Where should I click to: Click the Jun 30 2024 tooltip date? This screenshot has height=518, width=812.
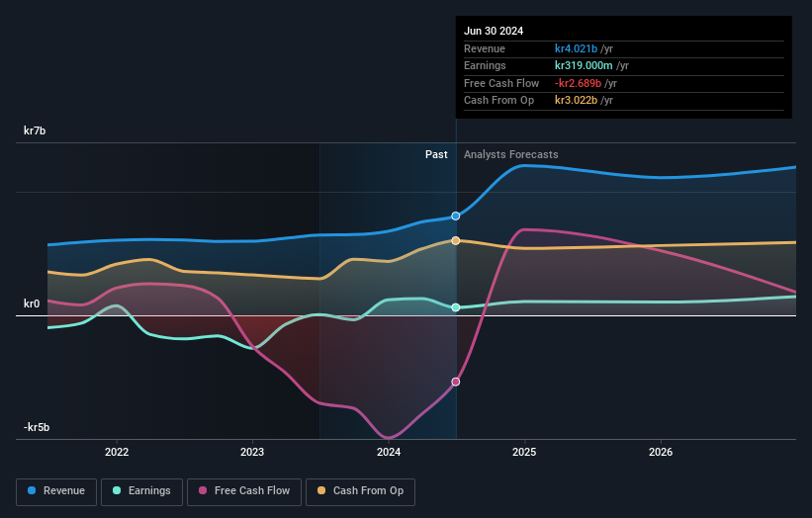[494, 31]
